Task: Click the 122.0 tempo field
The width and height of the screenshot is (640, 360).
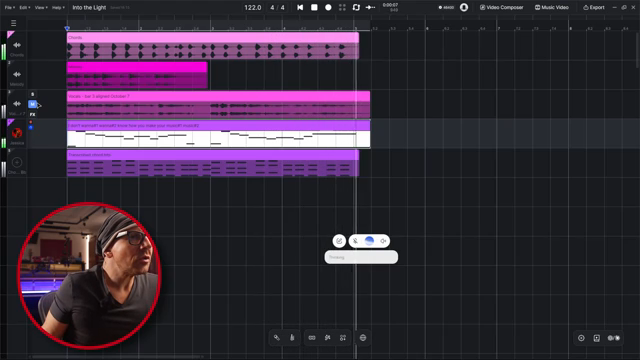Action: click(x=252, y=7)
